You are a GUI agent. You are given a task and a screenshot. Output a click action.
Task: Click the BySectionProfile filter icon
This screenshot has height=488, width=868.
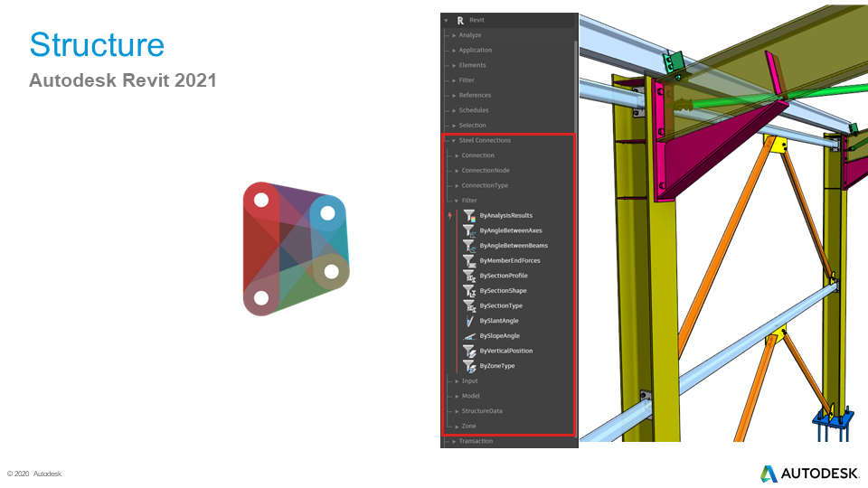pos(469,276)
